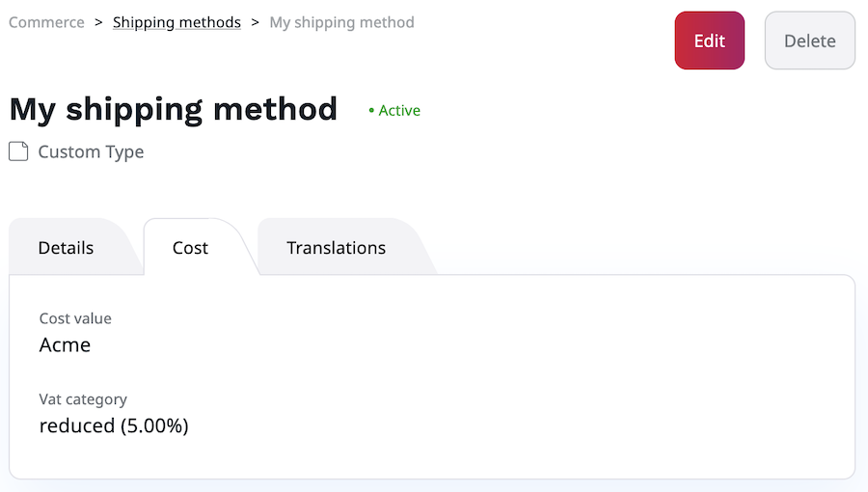Go to Shipping methods breadcrumb link

[176, 21]
